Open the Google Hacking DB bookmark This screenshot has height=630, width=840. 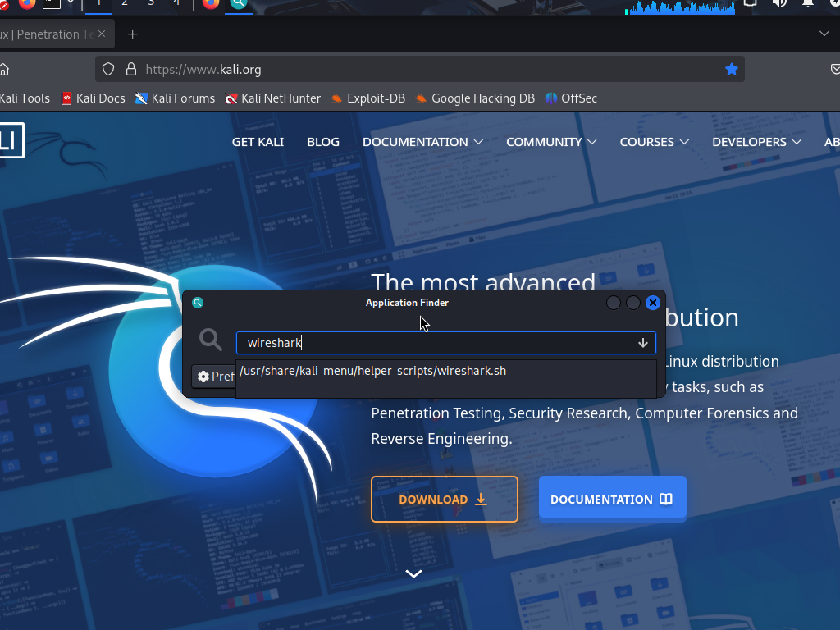point(475,98)
